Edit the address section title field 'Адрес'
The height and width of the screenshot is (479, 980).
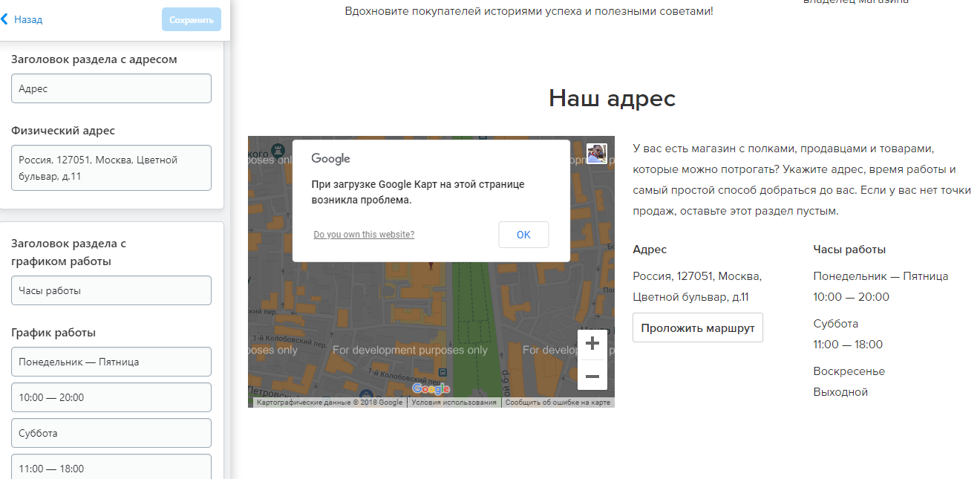click(x=111, y=88)
